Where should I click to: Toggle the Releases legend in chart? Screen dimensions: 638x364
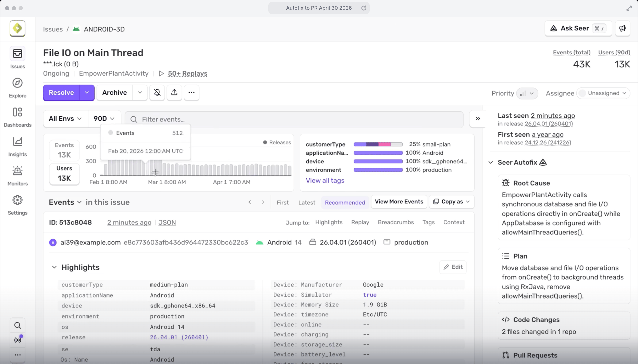[277, 142]
